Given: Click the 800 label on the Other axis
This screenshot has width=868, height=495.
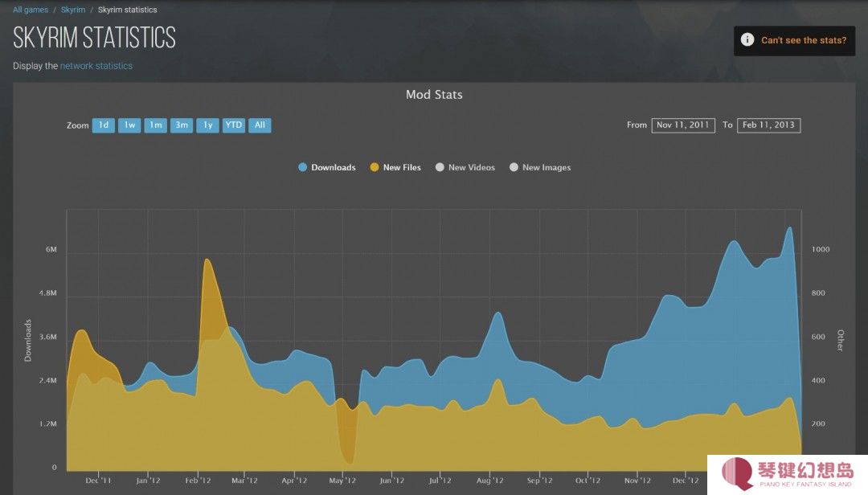Looking at the screenshot, I should (818, 293).
